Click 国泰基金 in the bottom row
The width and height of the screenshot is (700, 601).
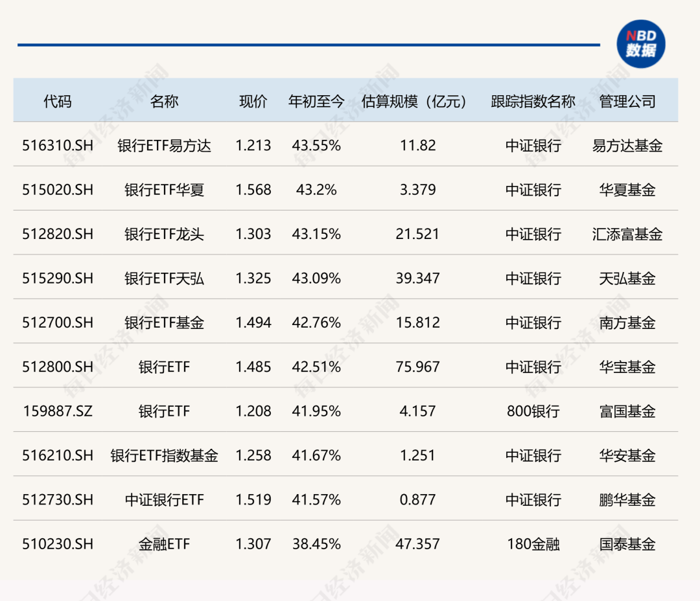[x=626, y=544]
